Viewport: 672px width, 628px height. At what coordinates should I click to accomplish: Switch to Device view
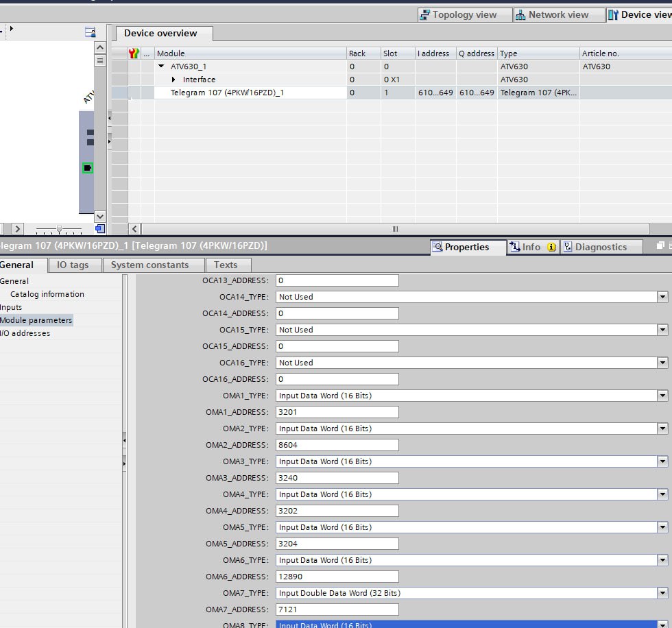point(640,15)
